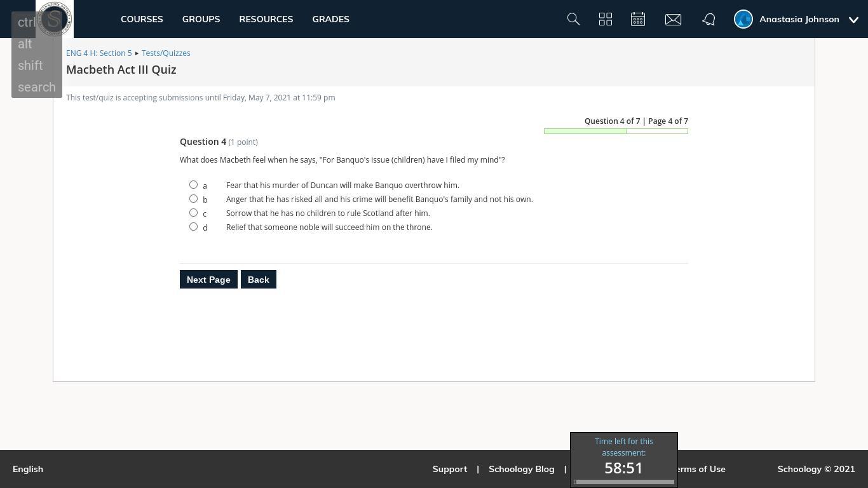Open the Resources menu
The width and height of the screenshot is (868, 488).
tap(266, 19)
